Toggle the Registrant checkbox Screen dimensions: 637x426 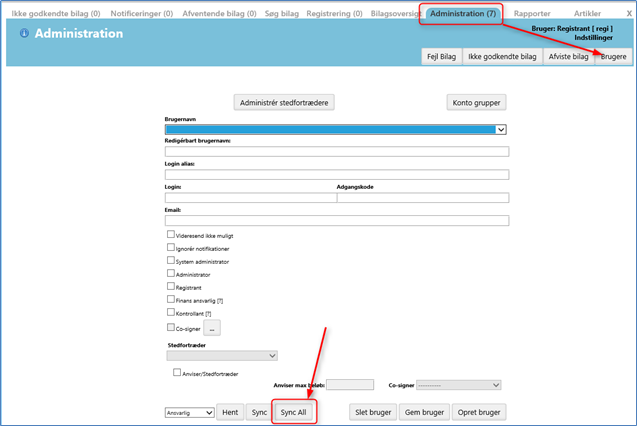170,286
